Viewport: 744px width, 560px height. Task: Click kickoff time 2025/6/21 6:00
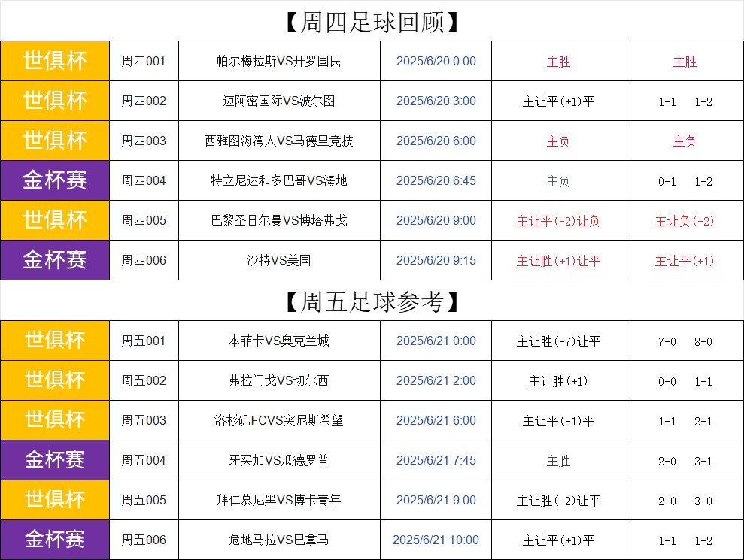436,421
